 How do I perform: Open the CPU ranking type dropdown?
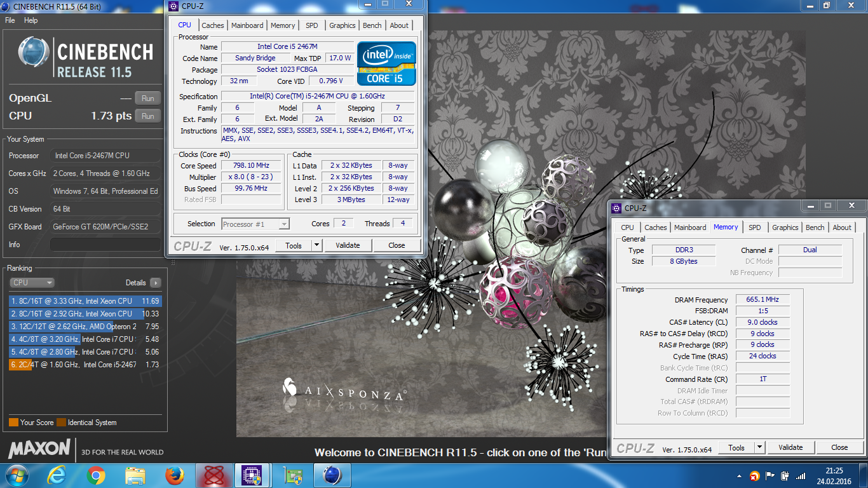32,283
